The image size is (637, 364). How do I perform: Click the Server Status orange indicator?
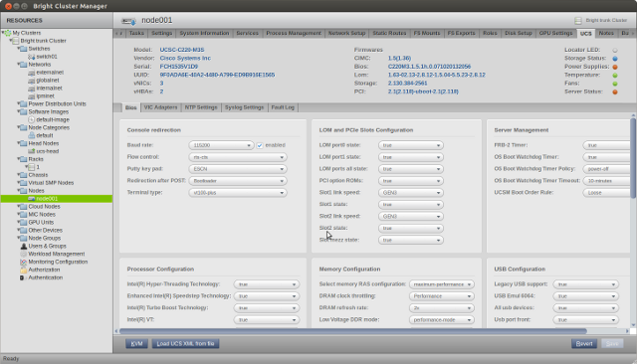point(615,92)
